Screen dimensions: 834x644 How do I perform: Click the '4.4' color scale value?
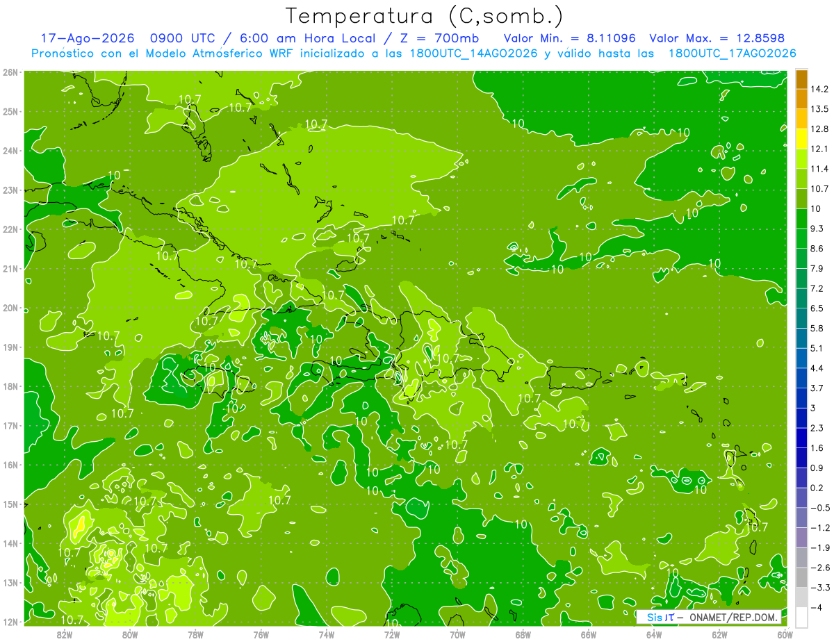pos(817,368)
